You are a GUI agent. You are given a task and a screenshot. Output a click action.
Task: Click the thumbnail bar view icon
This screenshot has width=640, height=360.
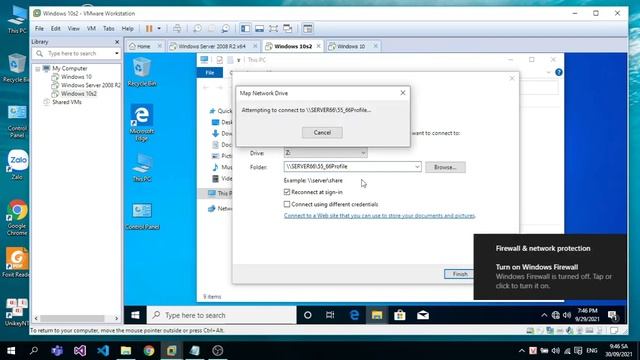259,29
